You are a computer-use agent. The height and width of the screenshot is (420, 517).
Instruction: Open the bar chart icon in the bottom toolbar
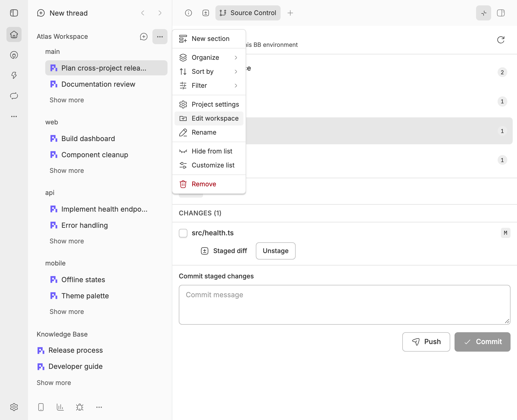click(60, 407)
